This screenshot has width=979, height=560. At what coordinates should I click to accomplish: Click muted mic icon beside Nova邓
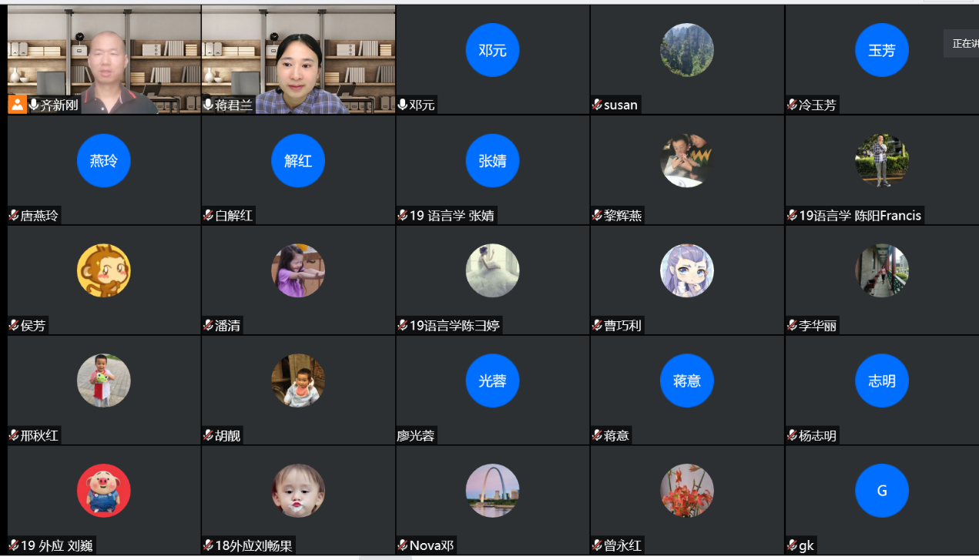[x=403, y=545]
